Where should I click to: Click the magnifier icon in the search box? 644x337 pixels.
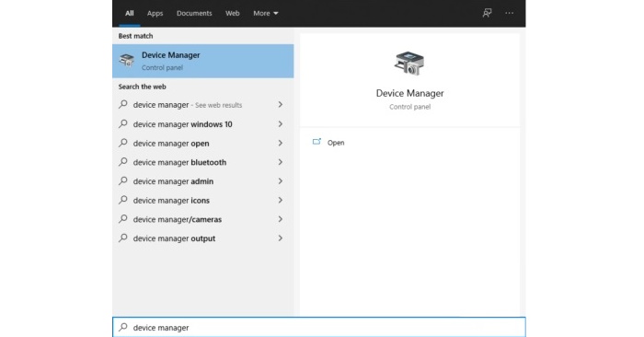coord(122,327)
